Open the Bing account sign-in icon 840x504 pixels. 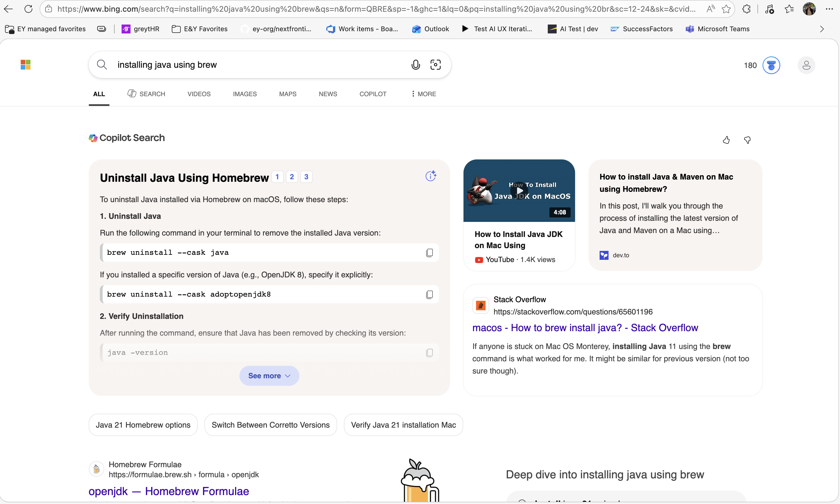[x=806, y=65]
